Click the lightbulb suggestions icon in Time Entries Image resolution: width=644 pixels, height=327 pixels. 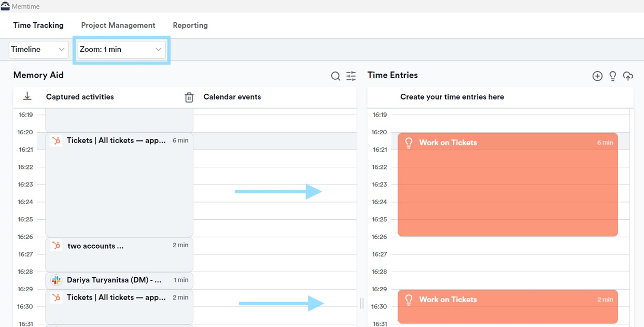click(612, 76)
